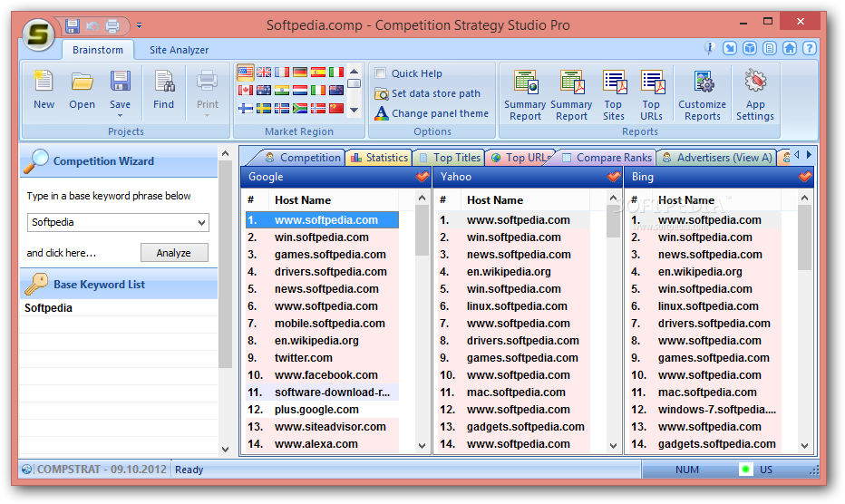Click the Google list vertical scrollbar thumb
This screenshot has height=504, width=845.
pyautogui.click(x=422, y=231)
